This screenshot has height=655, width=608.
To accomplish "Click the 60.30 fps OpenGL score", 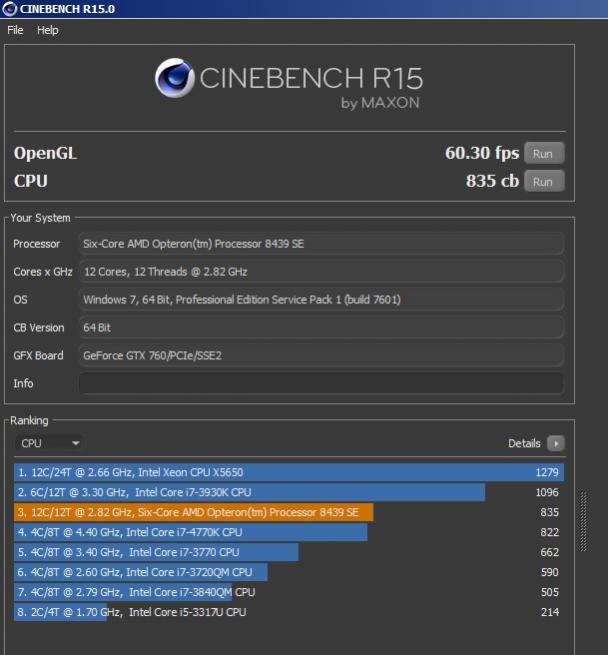I will 482,153.
